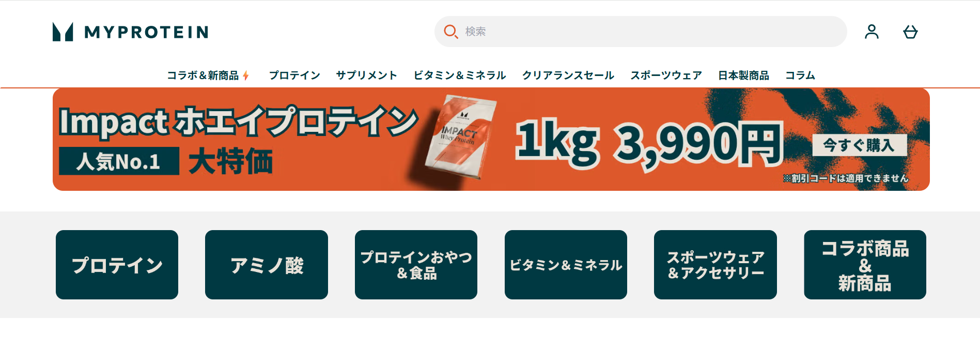Viewport: 980px width, 363px height.
Task: Open the スポーツウェア navigation item
Action: (666, 75)
